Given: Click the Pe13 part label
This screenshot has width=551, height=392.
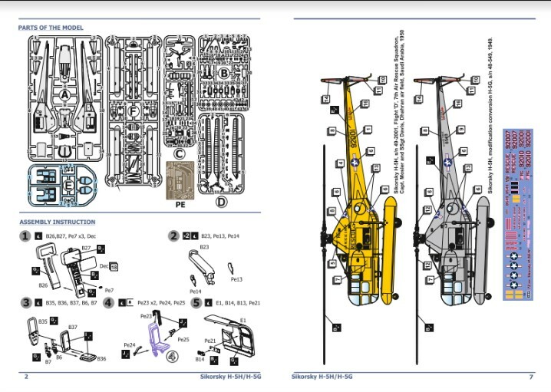Looking at the screenshot, I should click(236, 279).
